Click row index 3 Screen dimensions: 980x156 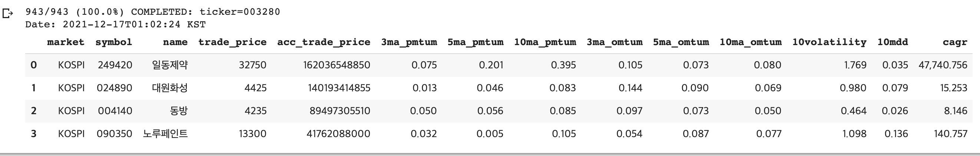pos(33,133)
